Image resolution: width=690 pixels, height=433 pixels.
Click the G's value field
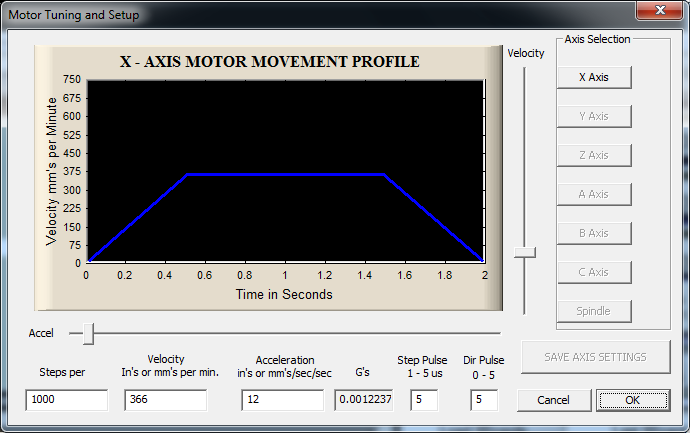pyautogui.click(x=364, y=400)
